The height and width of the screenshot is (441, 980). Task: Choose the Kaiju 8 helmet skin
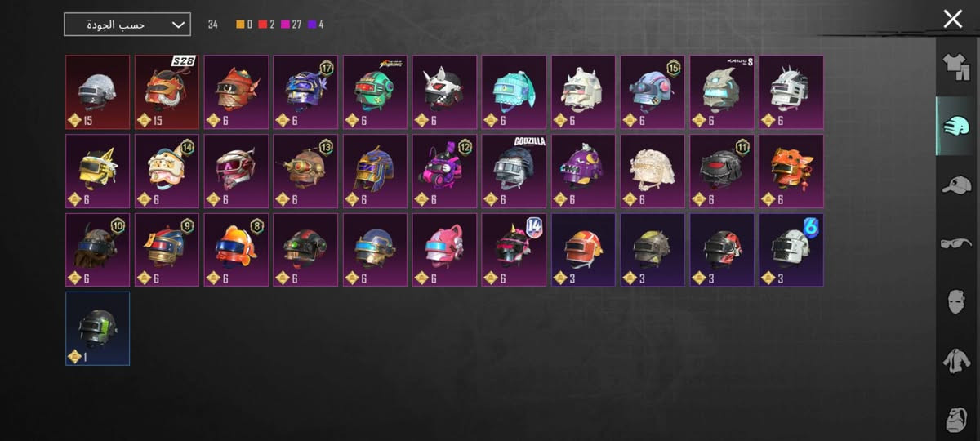click(722, 92)
